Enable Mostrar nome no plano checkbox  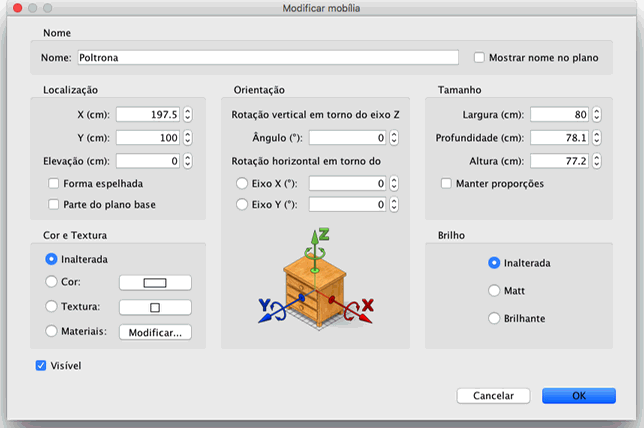click(479, 58)
